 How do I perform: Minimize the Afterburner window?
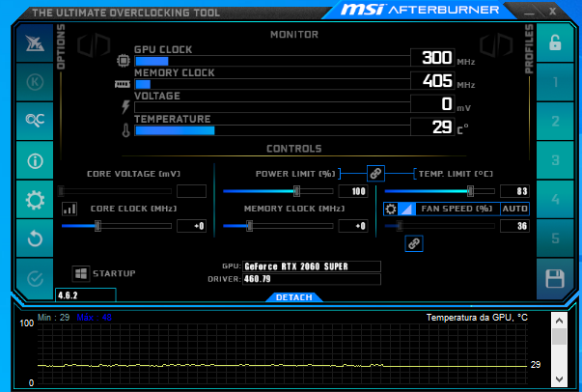pyautogui.click(x=529, y=12)
